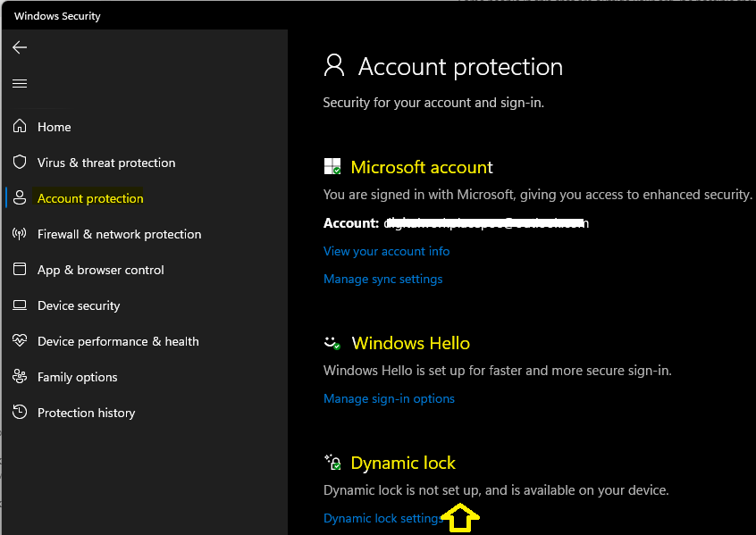Click the Account protection person icon in sidebar
The image size is (756, 535).
click(20, 197)
